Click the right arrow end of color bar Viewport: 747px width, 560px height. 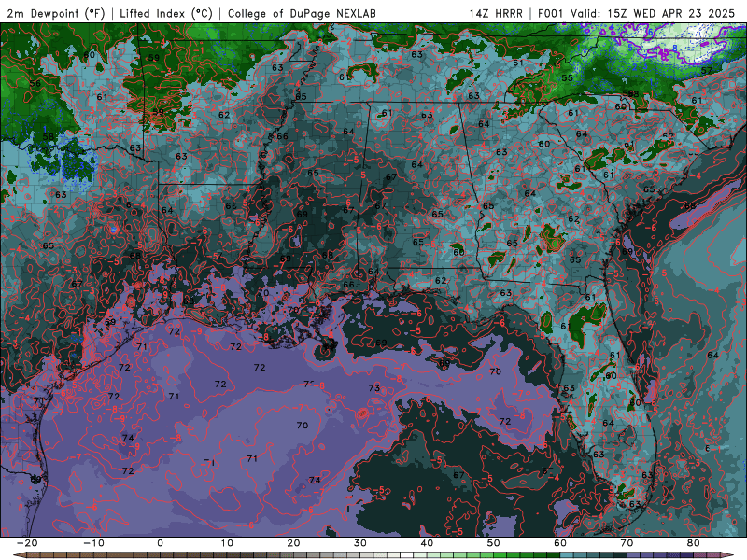pyautogui.click(x=728, y=555)
